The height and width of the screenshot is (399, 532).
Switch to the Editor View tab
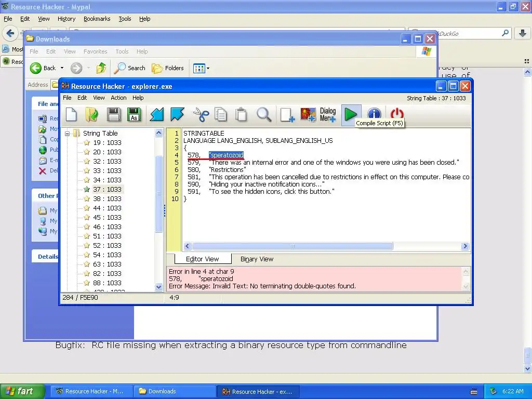tap(203, 259)
